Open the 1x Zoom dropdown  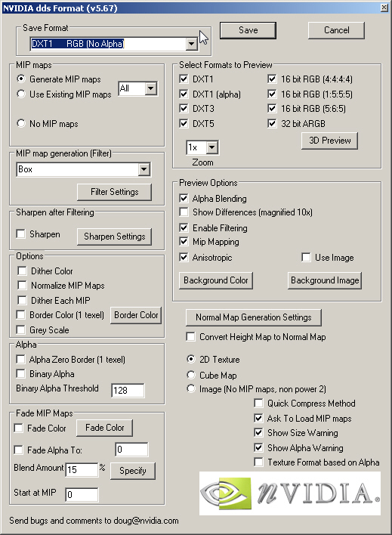tap(212, 147)
